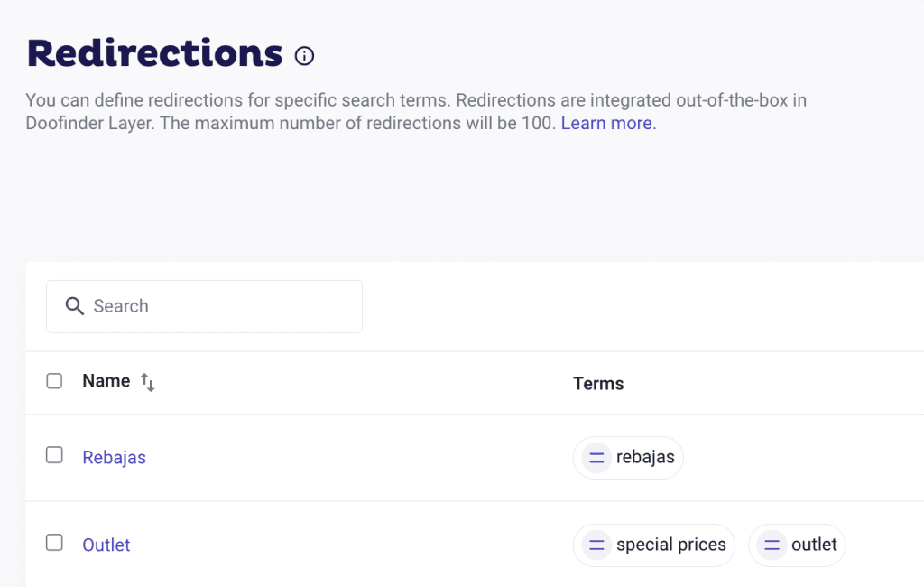Image resolution: width=924 pixels, height=587 pixels.
Task: Click the equals icon in the outlet chip
Action: click(x=771, y=545)
